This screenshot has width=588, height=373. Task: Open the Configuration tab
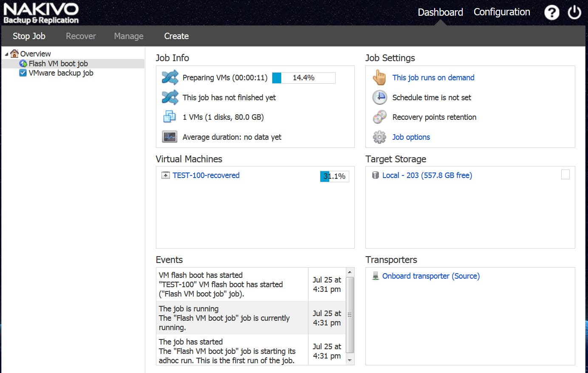click(502, 12)
